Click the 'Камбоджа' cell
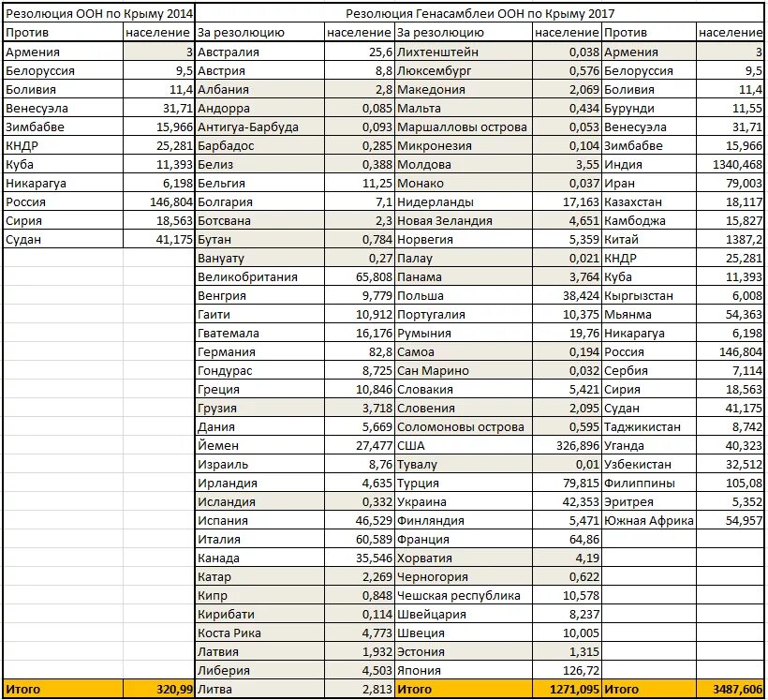This screenshot has width=768, height=700. 649,220
